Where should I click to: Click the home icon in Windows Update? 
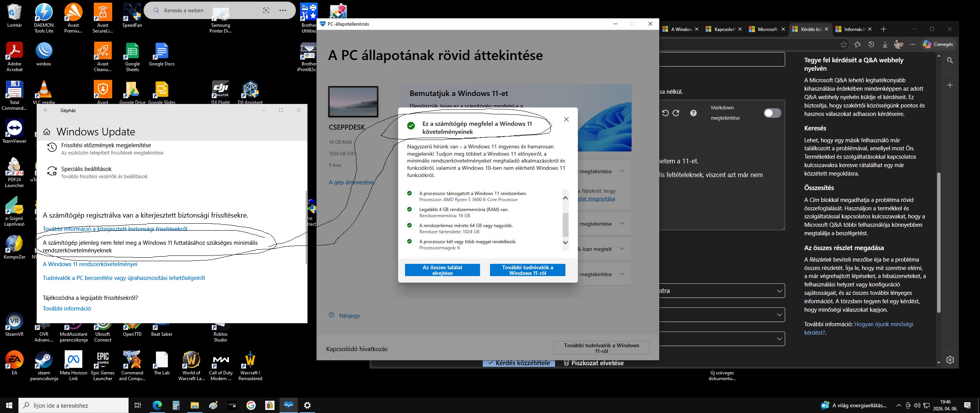tap(47, 132)
